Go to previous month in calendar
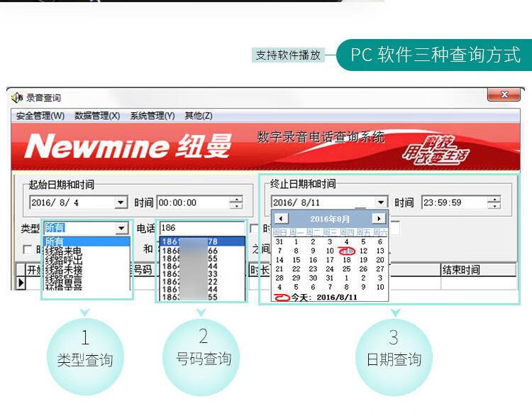This screenshot has height=414, width=532. (281, 219)
